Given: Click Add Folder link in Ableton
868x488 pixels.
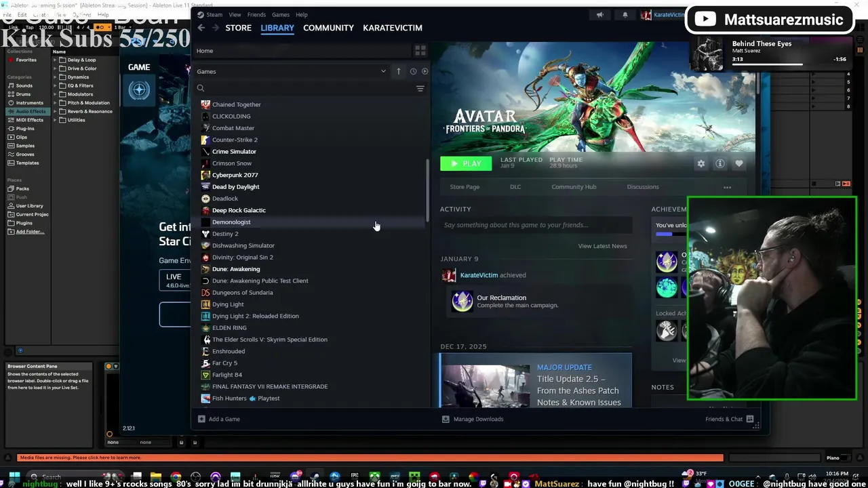Looking at the screenshot, I should click(x=30, y=232).
